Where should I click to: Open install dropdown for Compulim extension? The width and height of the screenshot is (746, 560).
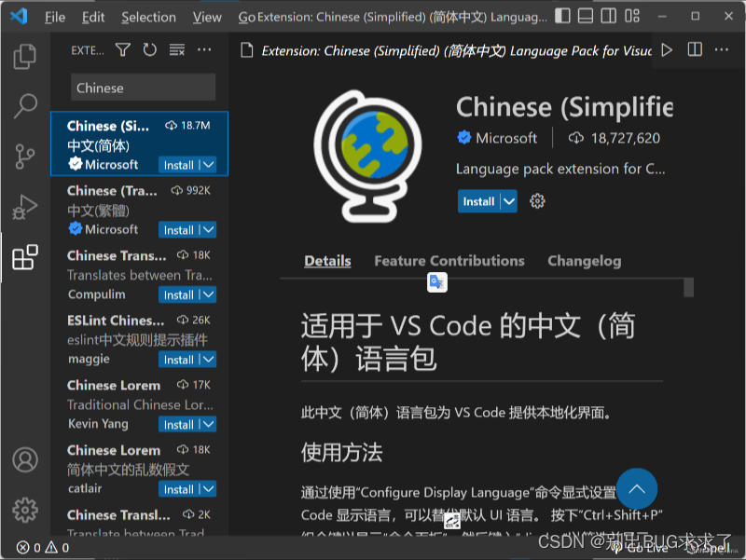click(x=208, y=294)
